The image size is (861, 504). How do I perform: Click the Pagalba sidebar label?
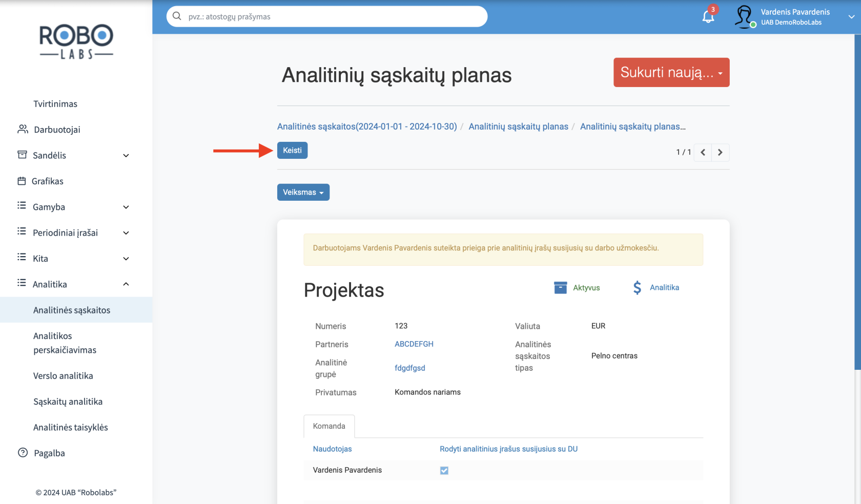pos(49,453)
